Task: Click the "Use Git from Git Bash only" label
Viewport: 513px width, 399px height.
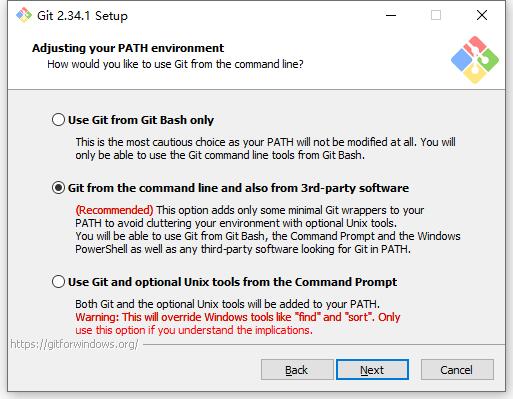Action: [141, 120]
